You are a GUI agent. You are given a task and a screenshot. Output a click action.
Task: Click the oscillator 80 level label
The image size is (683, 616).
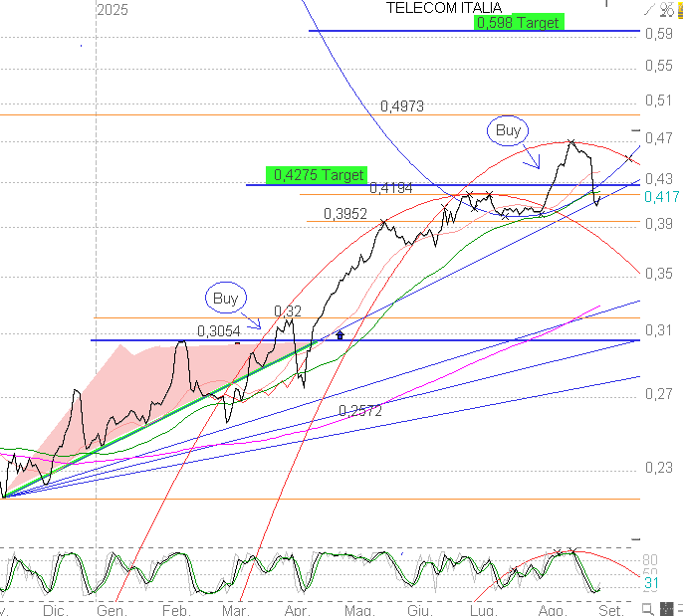point(650,559)
